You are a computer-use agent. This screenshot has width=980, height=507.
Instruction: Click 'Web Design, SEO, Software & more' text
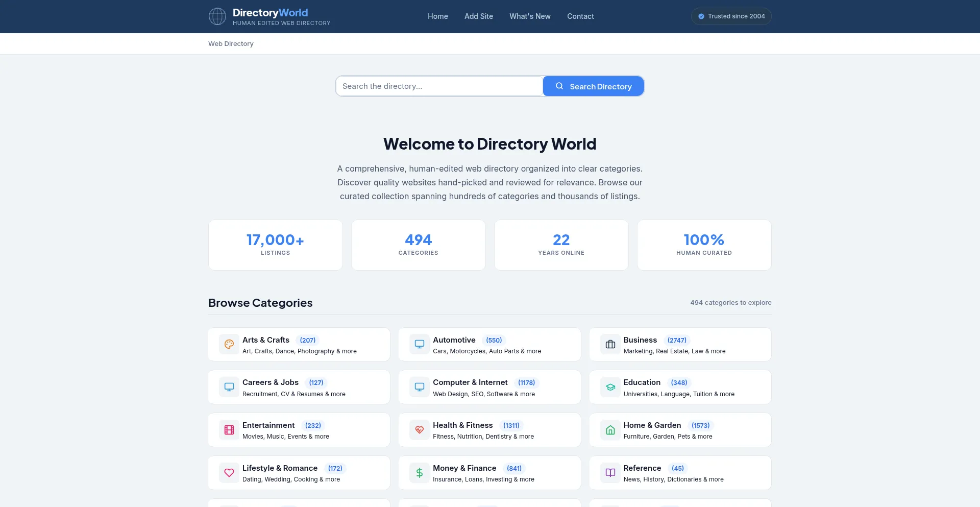click(484, 394)
